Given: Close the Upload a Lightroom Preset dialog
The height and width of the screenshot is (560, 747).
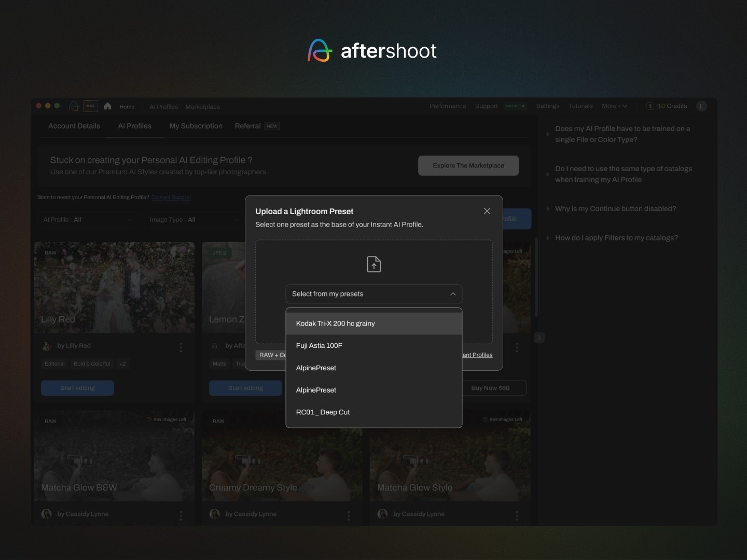Looking at the screenshot, I should pos(487,211).
